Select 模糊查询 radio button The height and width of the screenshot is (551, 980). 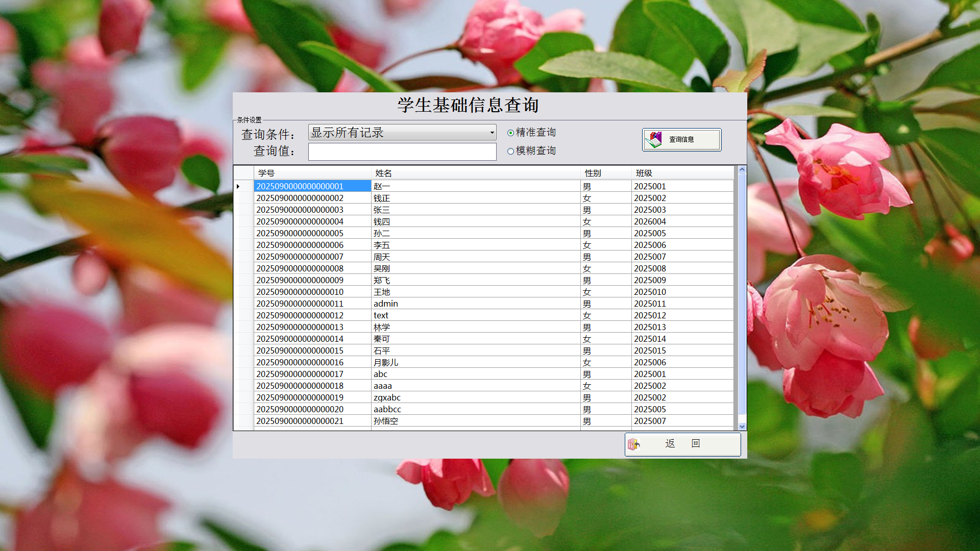510,151
